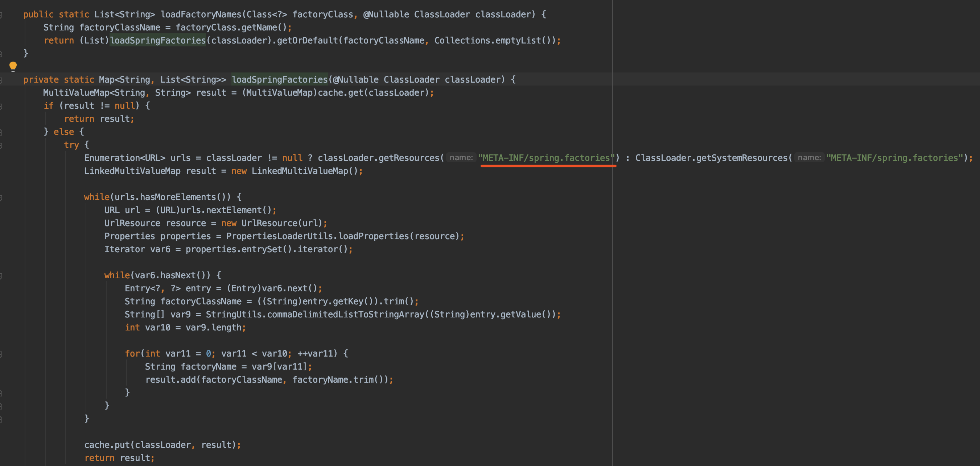This screenshot has height=466, width=980.
Task: Click the ClassLoader.getSystemResources call
Action: tap(711, 158)
